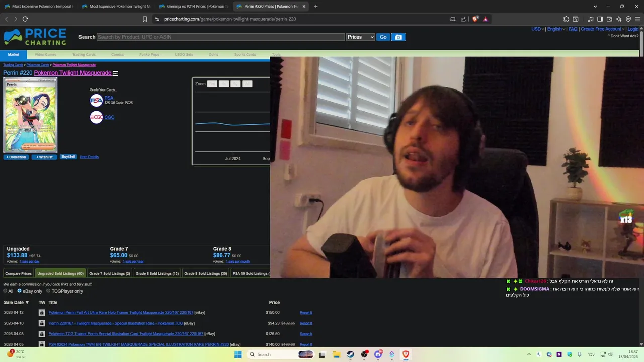
Task: Open Grade 7 Sold Listings (2) tab
Action: point(109,273)
